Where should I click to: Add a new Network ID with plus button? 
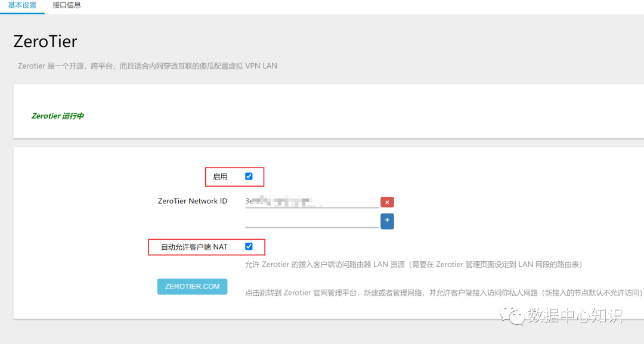point(387,221)
